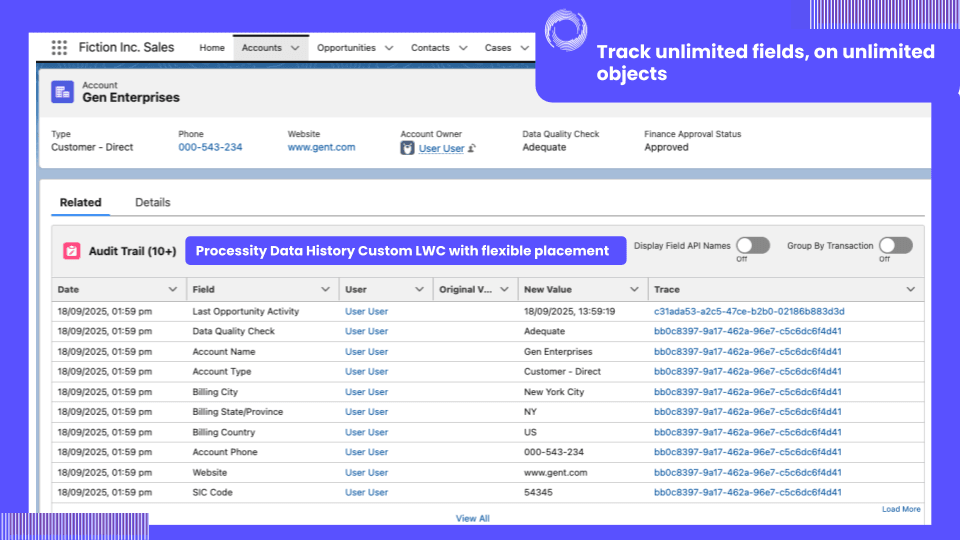Open trace c31ada53-a2c5-47ce-b2b0-02186b883d3d link
The image size is (960, 540).
coord(749,312)
